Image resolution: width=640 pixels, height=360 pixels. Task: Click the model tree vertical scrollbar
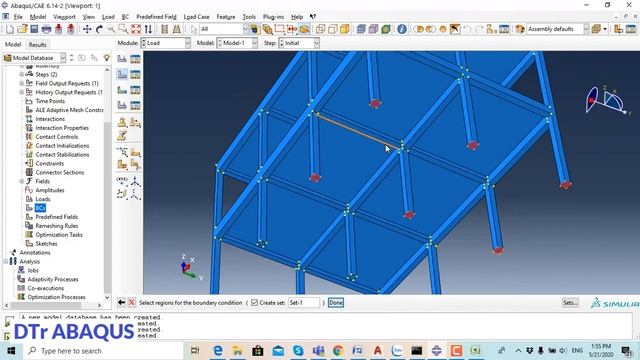click(107, 184)
